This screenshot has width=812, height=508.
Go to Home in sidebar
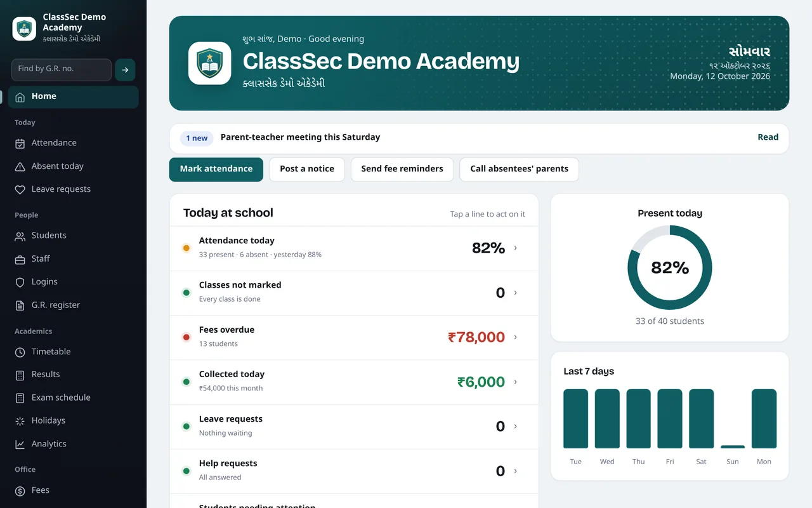[x=74, y=97]
